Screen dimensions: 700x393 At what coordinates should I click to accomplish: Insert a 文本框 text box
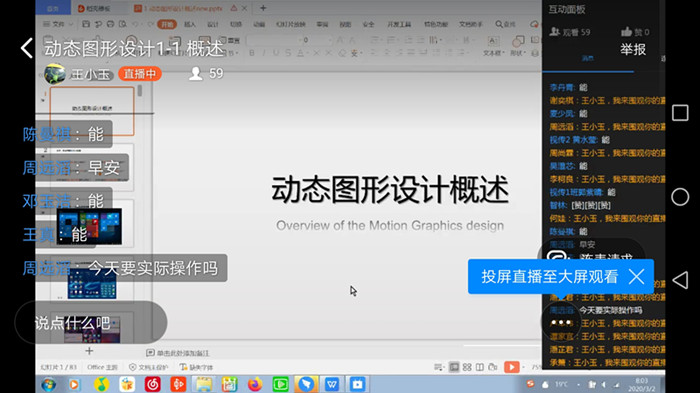tap(493, 46)
